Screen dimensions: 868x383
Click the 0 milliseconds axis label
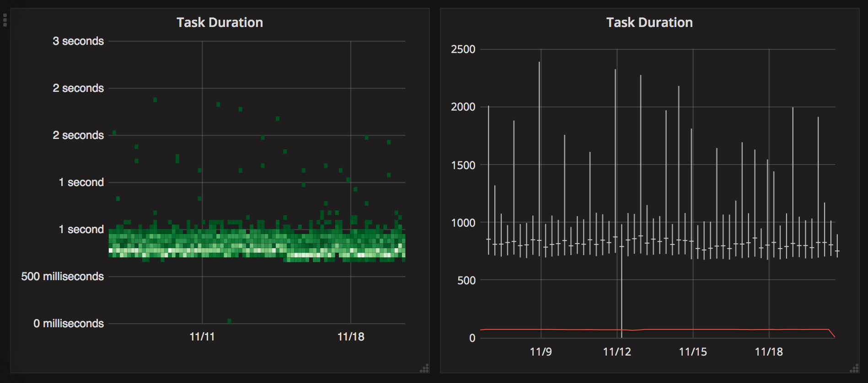69,324
